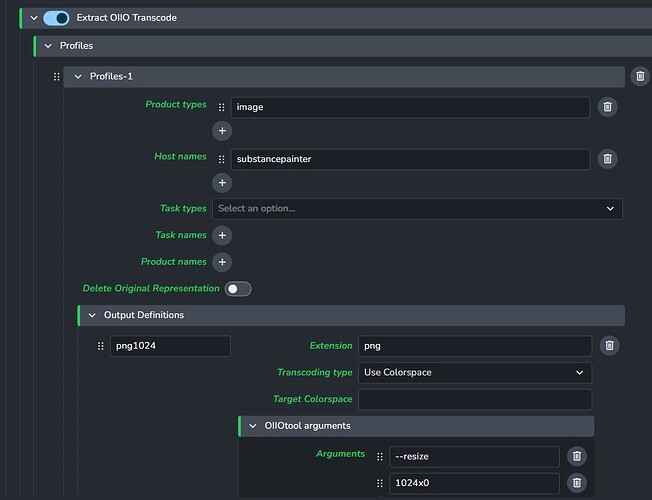This screenshot has height=500, width=652.
Task: Collapse the Output Definitions section
Action: coord(92,315)
